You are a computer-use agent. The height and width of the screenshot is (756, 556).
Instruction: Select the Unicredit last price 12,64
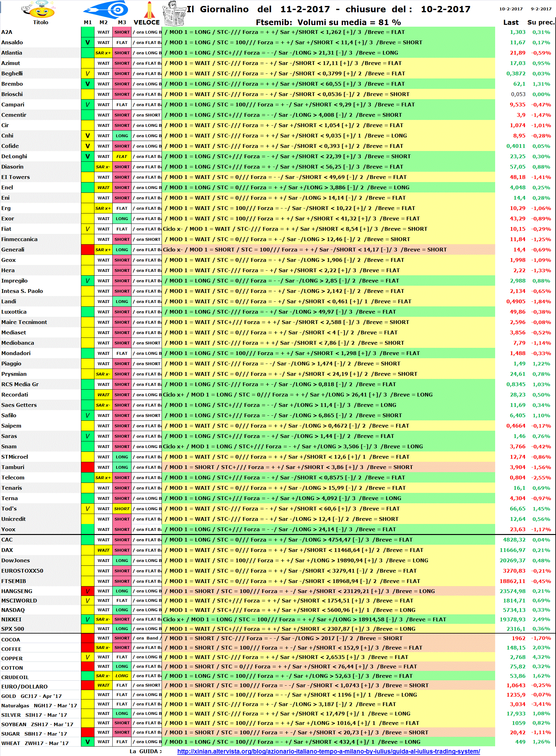coord(518,519)
